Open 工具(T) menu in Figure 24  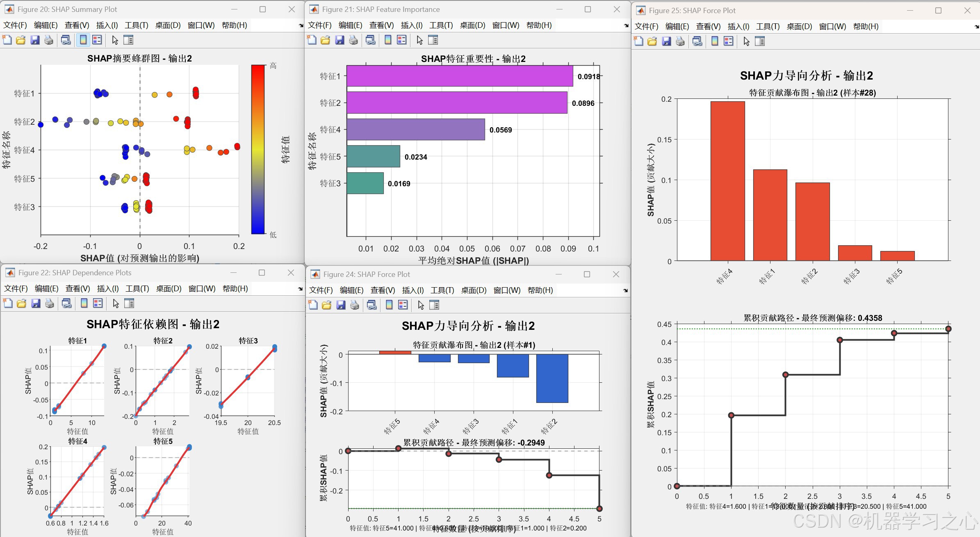pyautogui.click(x=442, y=290)
